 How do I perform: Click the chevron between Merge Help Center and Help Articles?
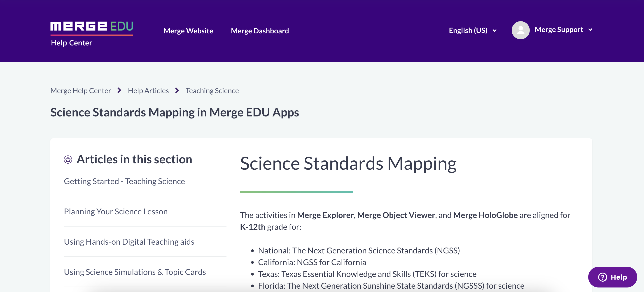pyautogui.click(x=119, y=90)
